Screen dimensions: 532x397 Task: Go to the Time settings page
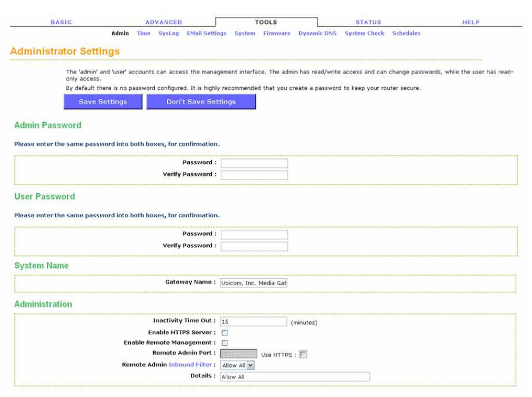143,33
